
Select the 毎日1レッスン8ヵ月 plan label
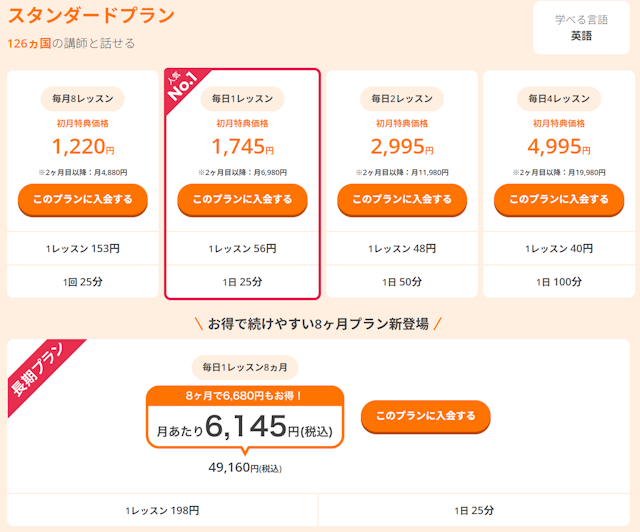coord(245,367)
